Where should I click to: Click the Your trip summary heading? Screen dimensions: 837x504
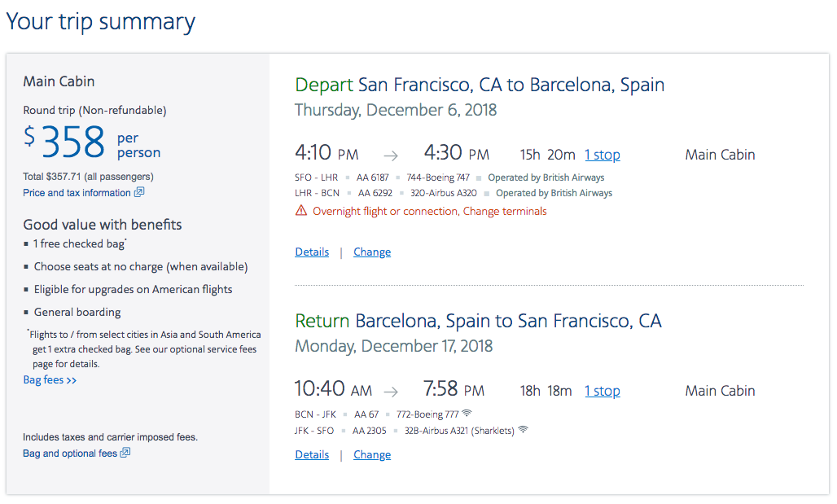(x=101, y=21)
